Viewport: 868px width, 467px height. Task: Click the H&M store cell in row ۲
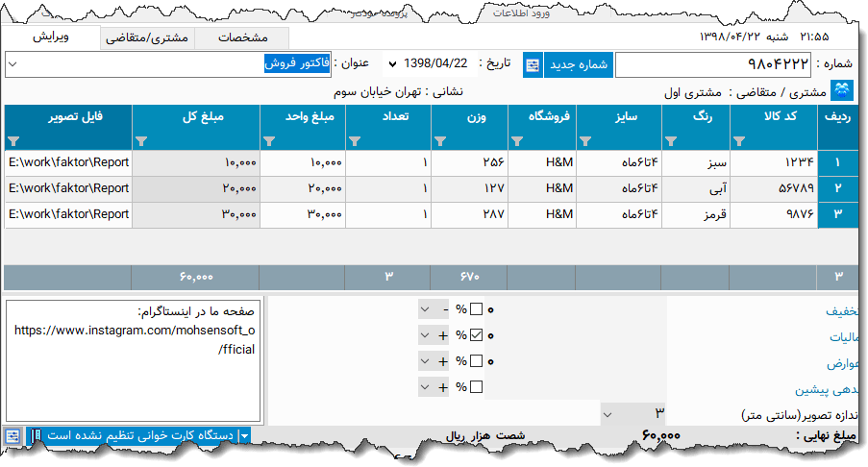(x=542, y=188)
